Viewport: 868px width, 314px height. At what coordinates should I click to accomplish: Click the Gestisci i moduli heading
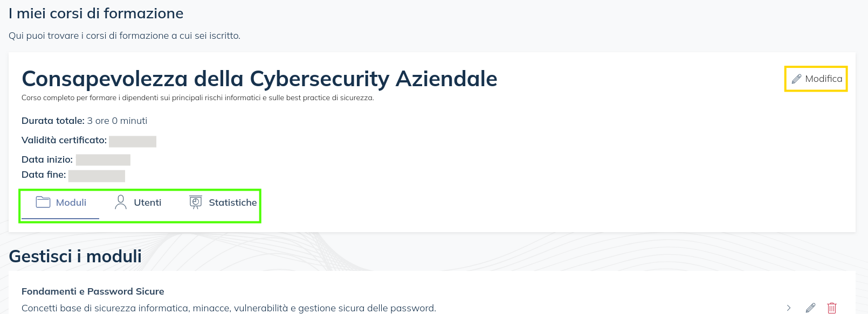click(75, 256)
